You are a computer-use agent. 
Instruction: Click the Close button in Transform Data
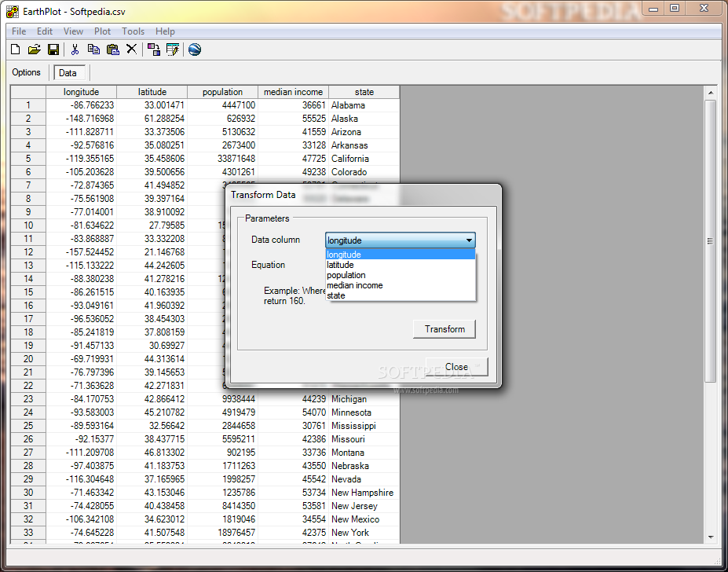pos(457,367)
